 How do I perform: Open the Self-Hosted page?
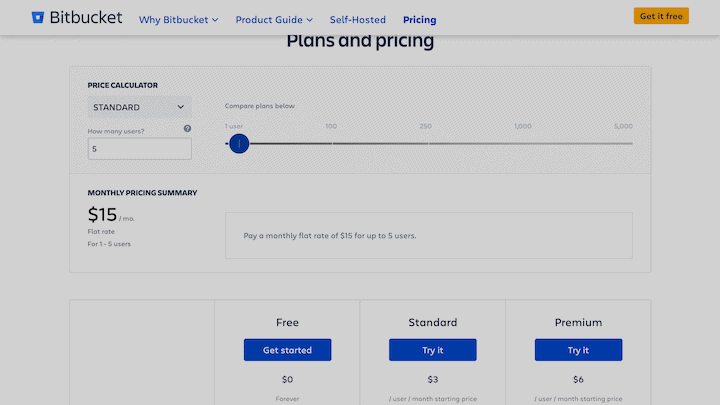tap(358, 20)
